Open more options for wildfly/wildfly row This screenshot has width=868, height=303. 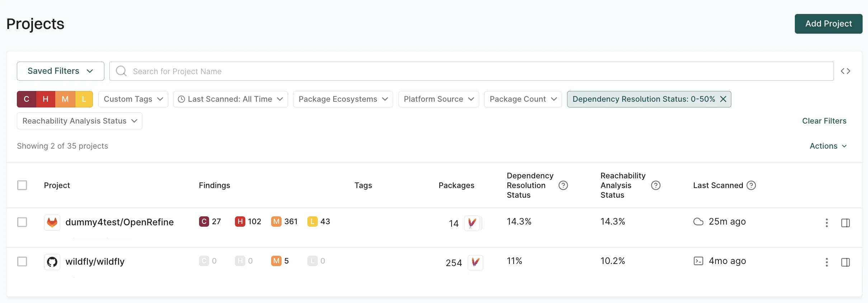pyautogui.click(x=827, y=262)
